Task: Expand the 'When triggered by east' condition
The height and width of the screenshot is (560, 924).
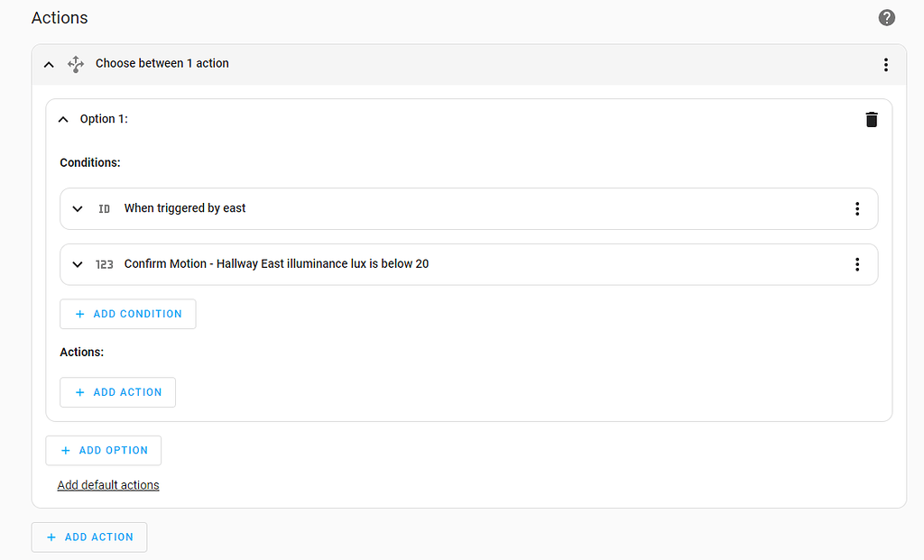Action: pyautogui.click(x=78, y=208)
